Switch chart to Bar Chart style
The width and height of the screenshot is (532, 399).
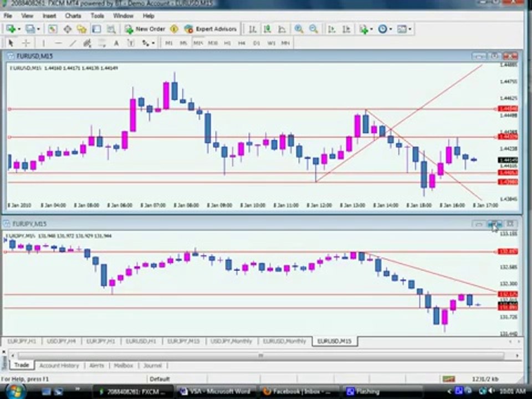click(253, 29)
